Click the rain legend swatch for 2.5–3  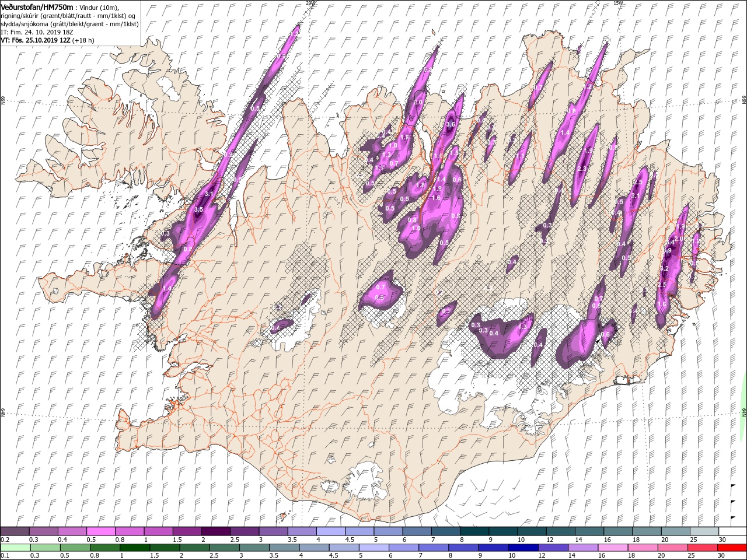224,548
